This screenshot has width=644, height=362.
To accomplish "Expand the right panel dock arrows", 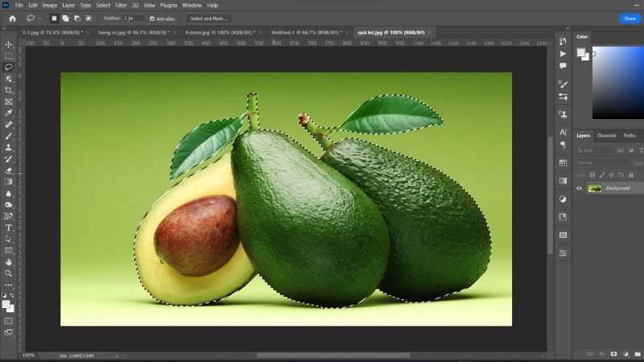I will click(568, 29).
